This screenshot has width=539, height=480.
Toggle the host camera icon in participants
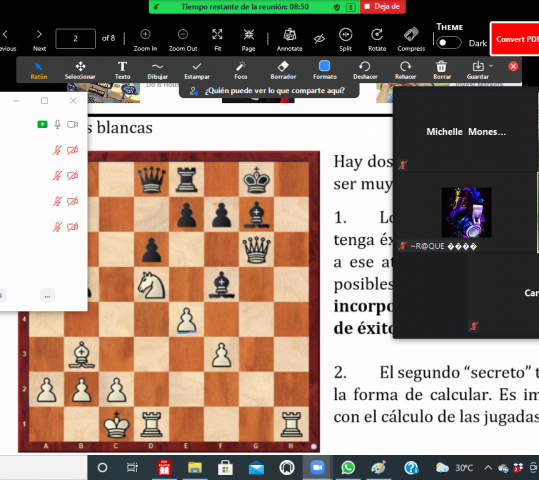[x=73, y=124]
